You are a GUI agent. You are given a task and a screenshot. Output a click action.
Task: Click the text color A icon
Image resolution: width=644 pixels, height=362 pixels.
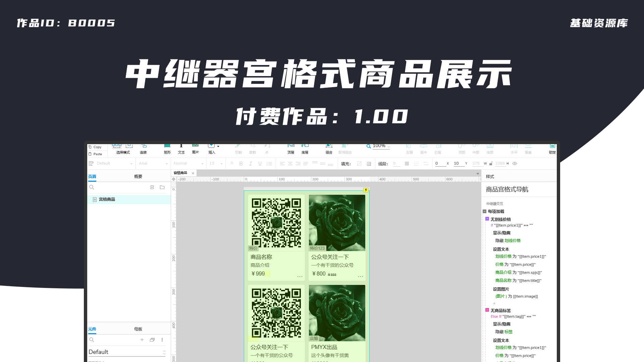click(232, 164)
